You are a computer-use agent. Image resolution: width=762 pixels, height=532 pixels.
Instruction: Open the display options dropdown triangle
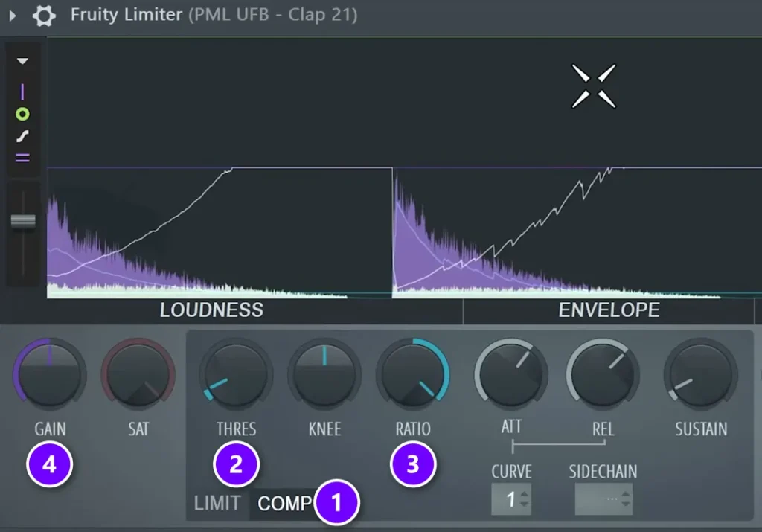click(x=22, y=61)
